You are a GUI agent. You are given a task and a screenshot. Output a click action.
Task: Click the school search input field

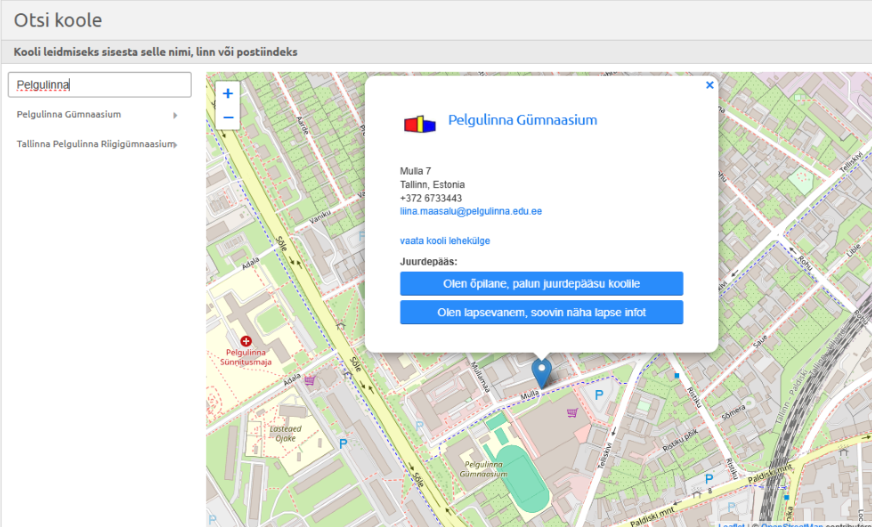click(99, 85)
